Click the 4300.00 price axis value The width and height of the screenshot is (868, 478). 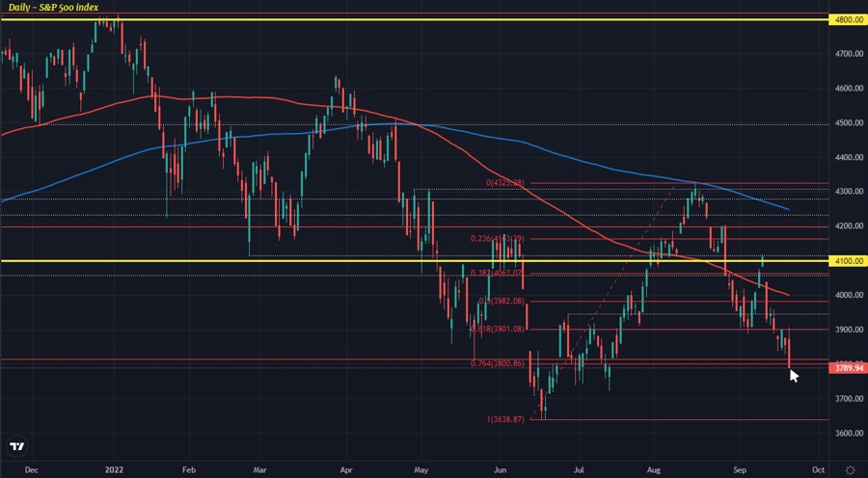(x=851, y=192)
